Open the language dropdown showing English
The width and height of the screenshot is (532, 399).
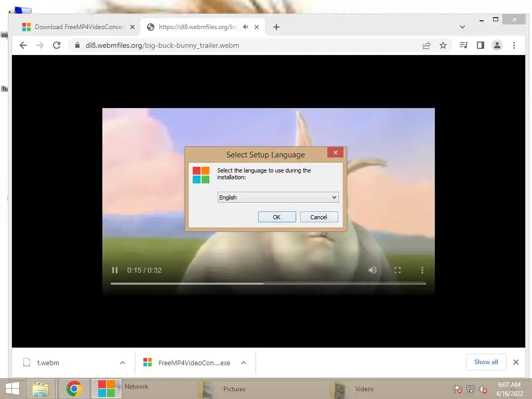278,197
